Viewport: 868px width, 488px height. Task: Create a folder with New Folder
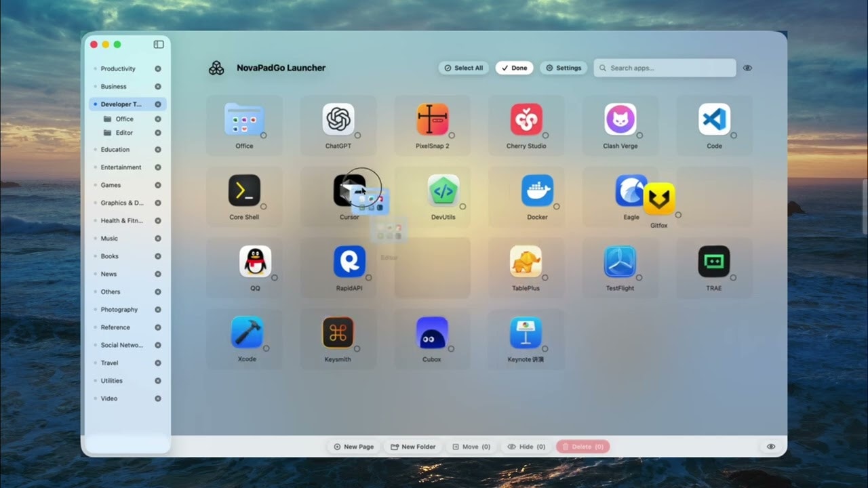[413, 446]
